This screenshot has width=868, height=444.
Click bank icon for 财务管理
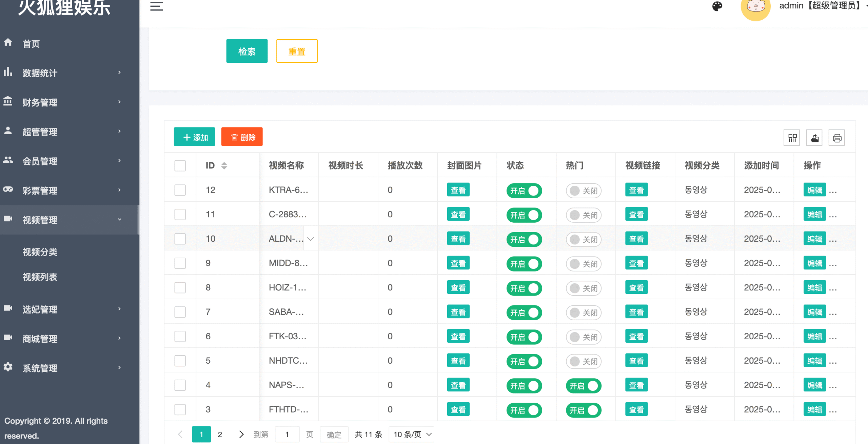[x=8, y=101]
